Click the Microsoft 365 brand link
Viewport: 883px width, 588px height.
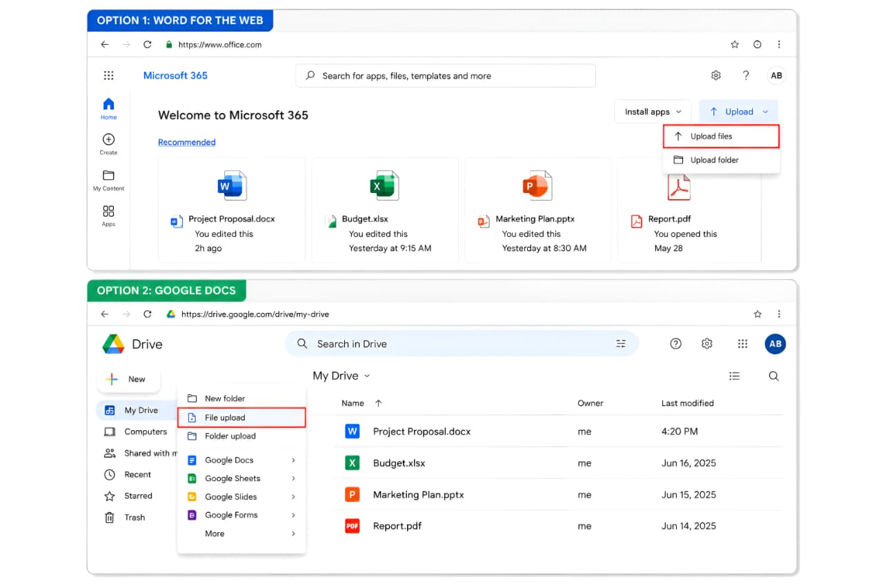pyautogui.click(x=175, y=76)
